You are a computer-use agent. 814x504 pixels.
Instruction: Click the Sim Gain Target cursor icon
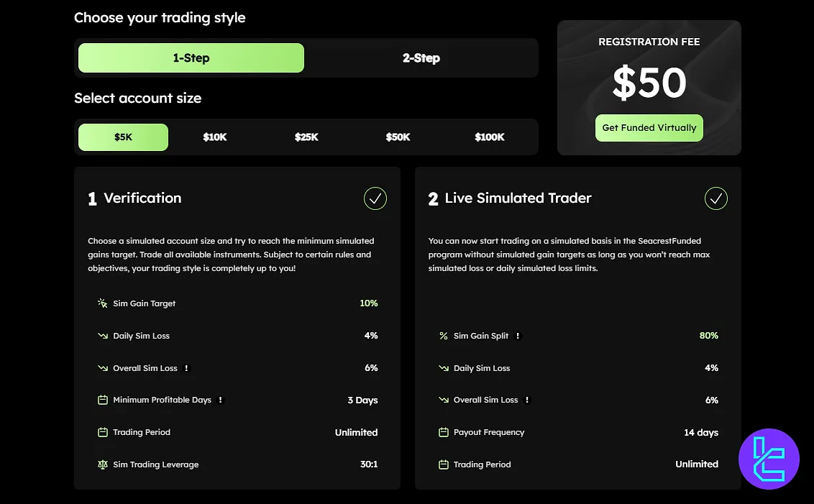[102, 303]
